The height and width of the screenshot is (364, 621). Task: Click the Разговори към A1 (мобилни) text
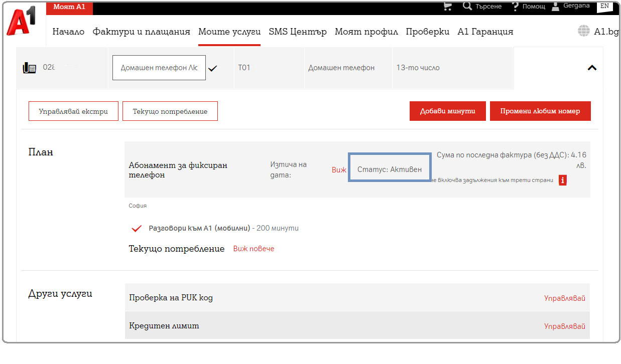click(x=199, y=228)
